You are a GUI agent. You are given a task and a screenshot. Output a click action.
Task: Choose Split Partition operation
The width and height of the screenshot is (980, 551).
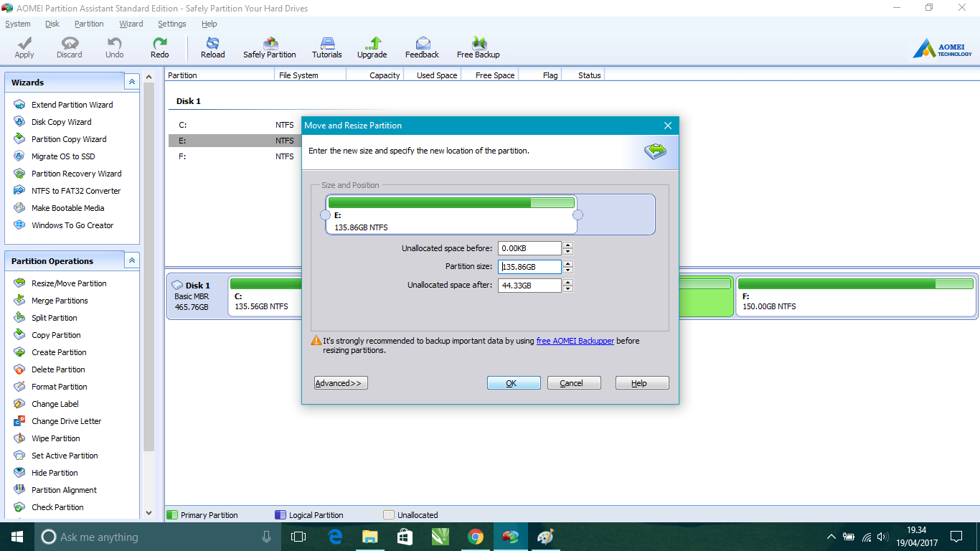pos(54,318)
